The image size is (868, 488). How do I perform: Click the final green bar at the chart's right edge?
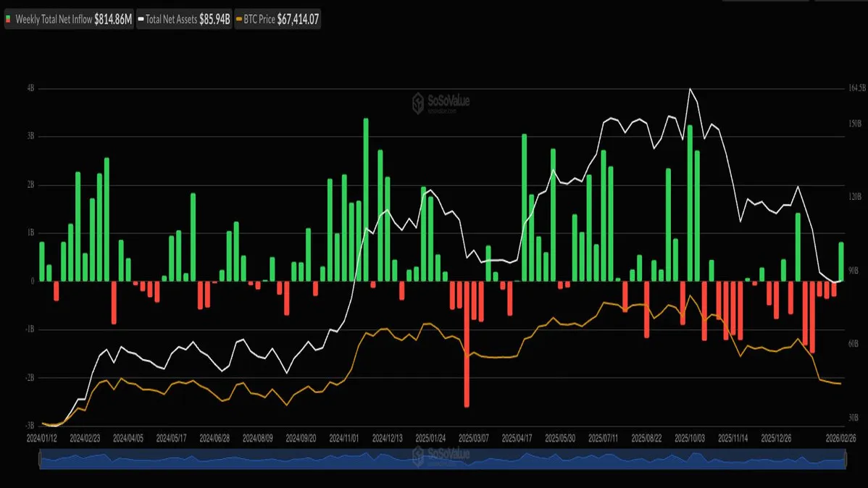(841, 261)
